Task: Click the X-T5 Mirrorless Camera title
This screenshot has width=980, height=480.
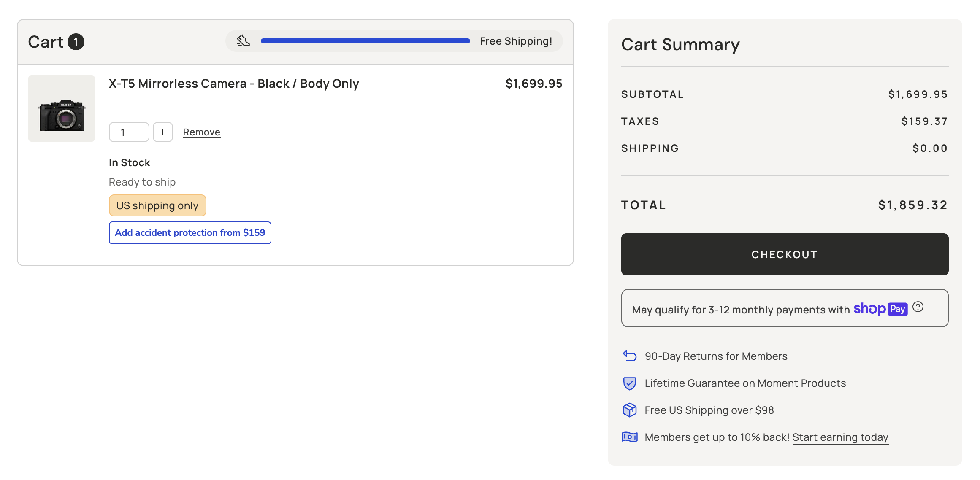Action: coord(234,84)
